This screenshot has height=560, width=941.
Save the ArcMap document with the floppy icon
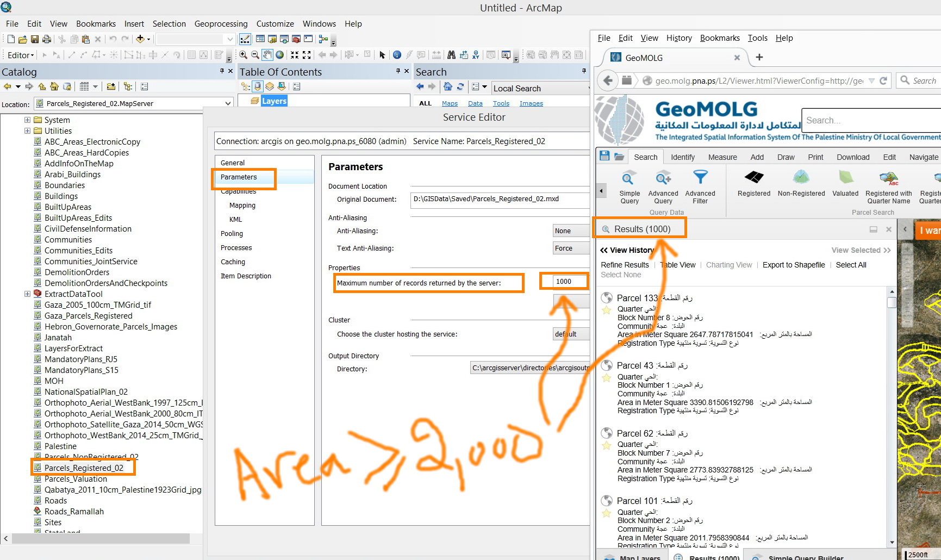click(35, 39)
